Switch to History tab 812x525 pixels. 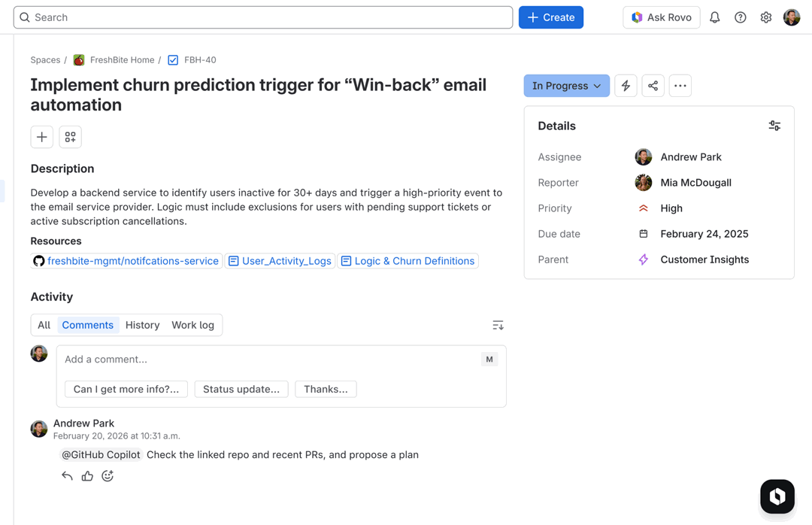tap(142, 326)
